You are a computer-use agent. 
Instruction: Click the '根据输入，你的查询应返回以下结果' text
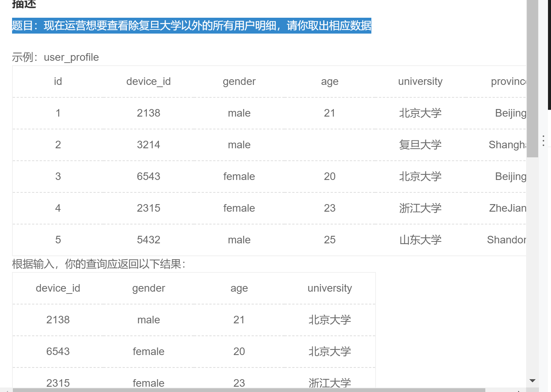99,264
